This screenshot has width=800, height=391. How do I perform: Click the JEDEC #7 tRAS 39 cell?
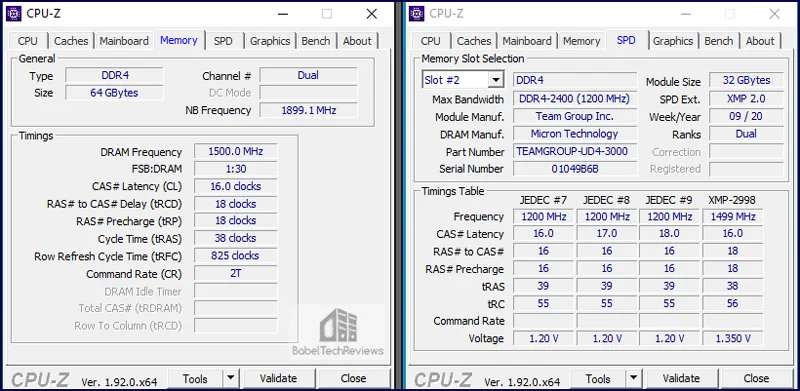[x=543, y=286]
